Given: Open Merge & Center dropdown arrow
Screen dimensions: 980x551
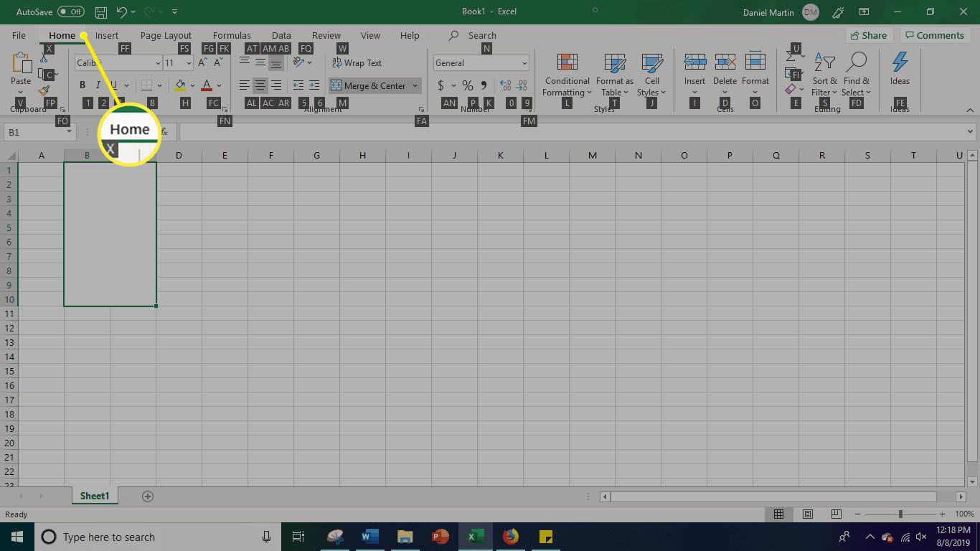Looking at the screenshot, I should tap(415, 86).
